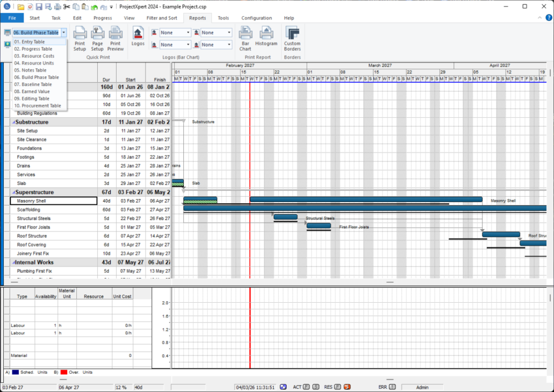Open the bottom-right logo None dropdown
The width and height of the screenshot is (554, 392).
[229, 45]
